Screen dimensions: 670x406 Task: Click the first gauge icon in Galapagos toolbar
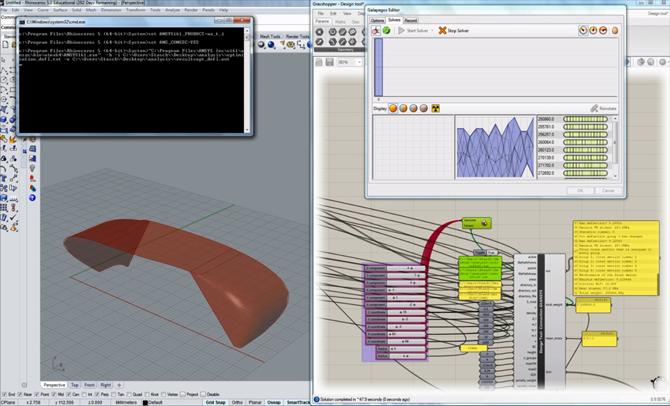coord(583,30)
